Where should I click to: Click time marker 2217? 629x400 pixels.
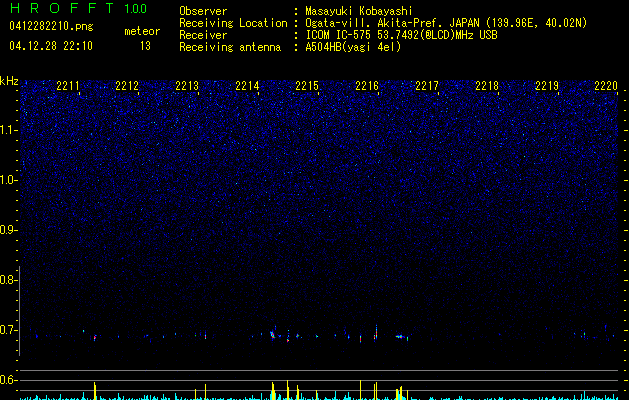(427, 86)
